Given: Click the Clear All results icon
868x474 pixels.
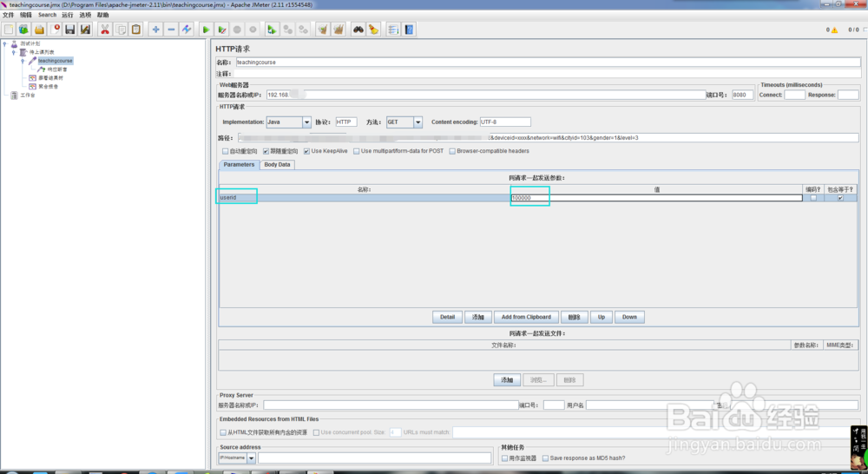Looking at the screenshot, I should coord(339,30).
